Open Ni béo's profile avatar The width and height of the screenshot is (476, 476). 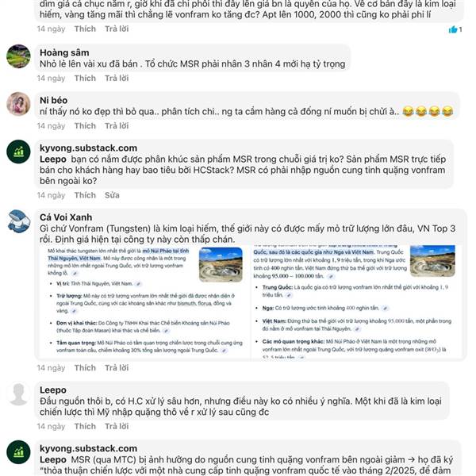(18, 104)
